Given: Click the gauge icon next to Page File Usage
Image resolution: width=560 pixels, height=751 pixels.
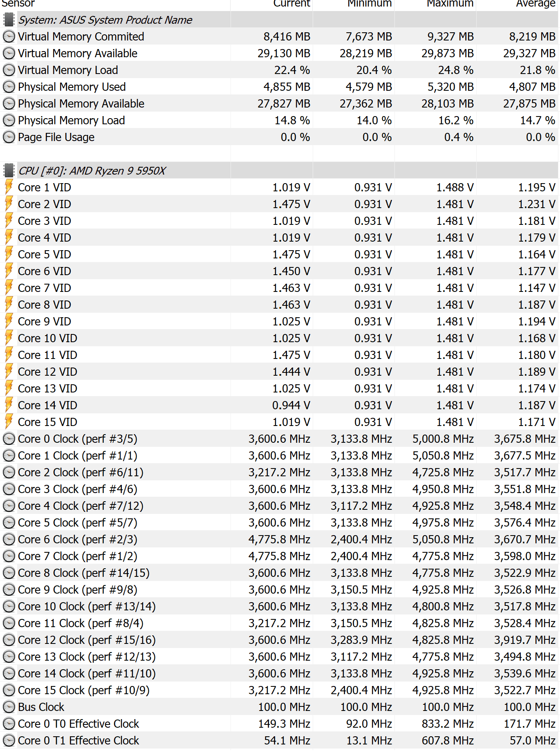Looking at the screenshot, I should click(9, 137).
